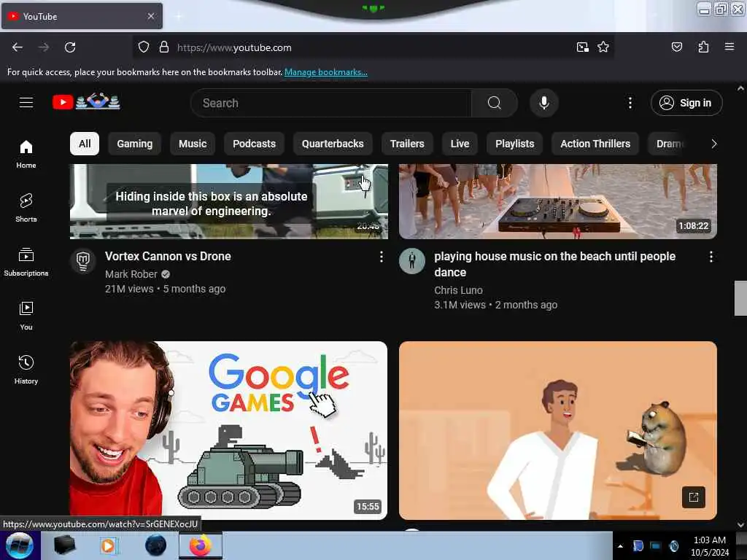This screenshot has height=560, width=747.
Task: Click the 1:08:22 duration badge
Action: [694, 226]
